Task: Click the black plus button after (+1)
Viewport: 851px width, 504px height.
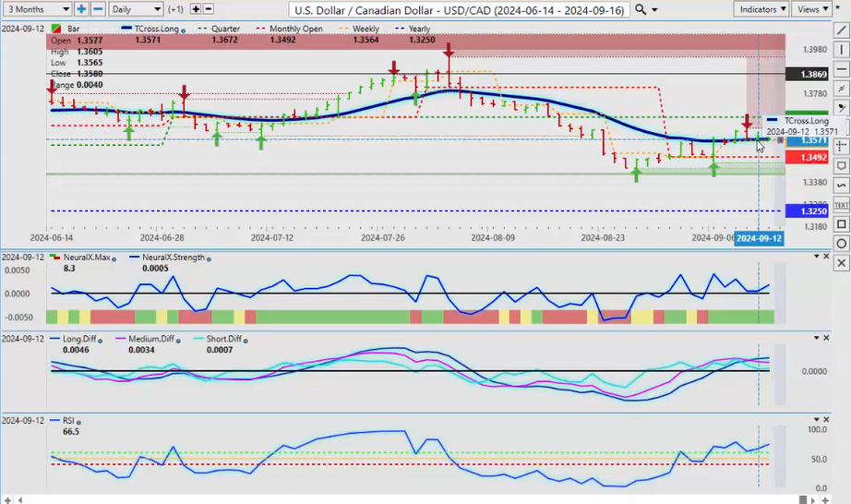Action: [x=194, y=9]
